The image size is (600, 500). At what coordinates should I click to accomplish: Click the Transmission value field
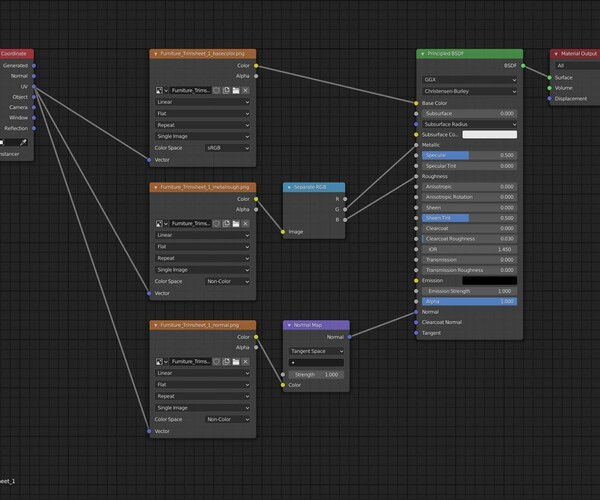(470, 260)
